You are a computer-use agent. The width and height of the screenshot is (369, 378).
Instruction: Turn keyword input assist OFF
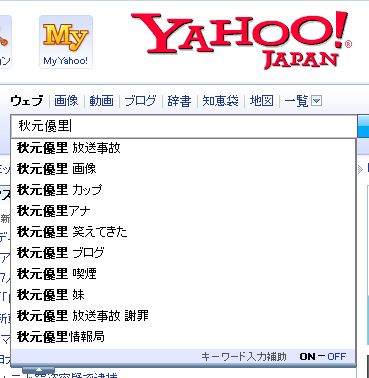click(337, 357)
